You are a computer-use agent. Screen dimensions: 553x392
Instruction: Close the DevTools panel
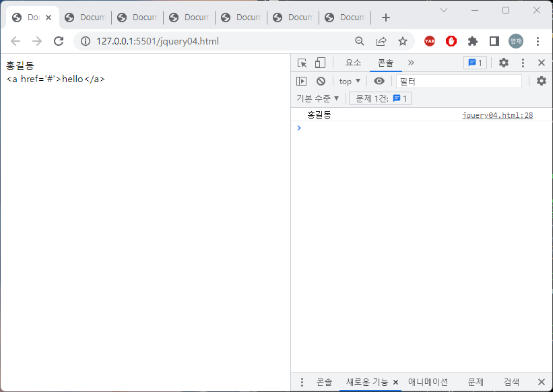[x=542, y=63]
